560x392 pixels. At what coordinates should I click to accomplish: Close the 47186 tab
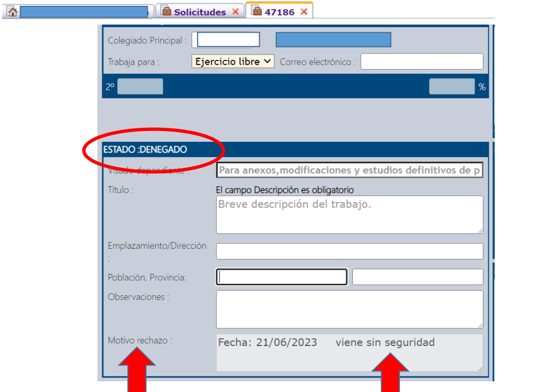tap(304, 12)
